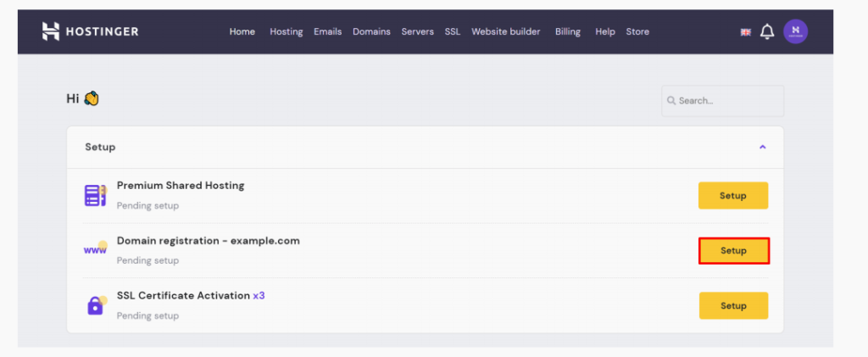Go to Billing
This screenshot has width=868, height=357.
coord(567,32)
